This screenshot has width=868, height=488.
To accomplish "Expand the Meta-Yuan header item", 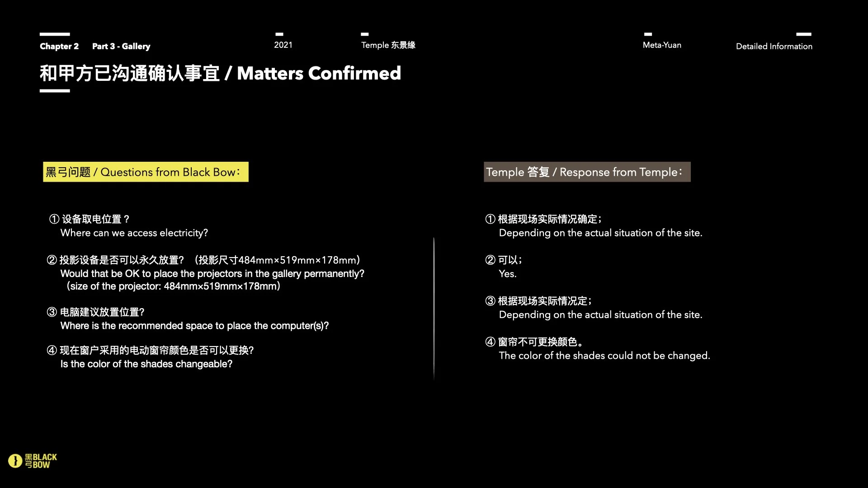I will point(662,45).
